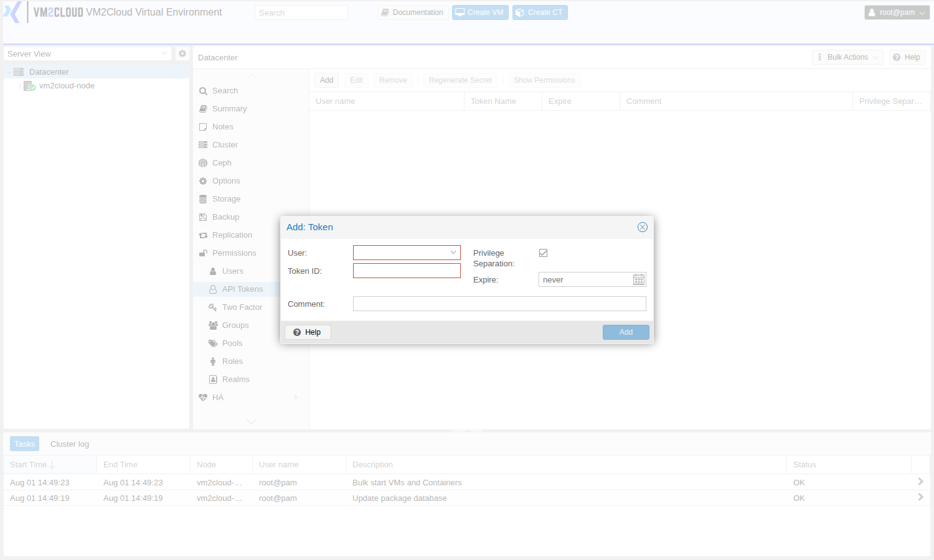Click the Backup floppy icon
Screen dimensions: 934x560
[203, 217]
